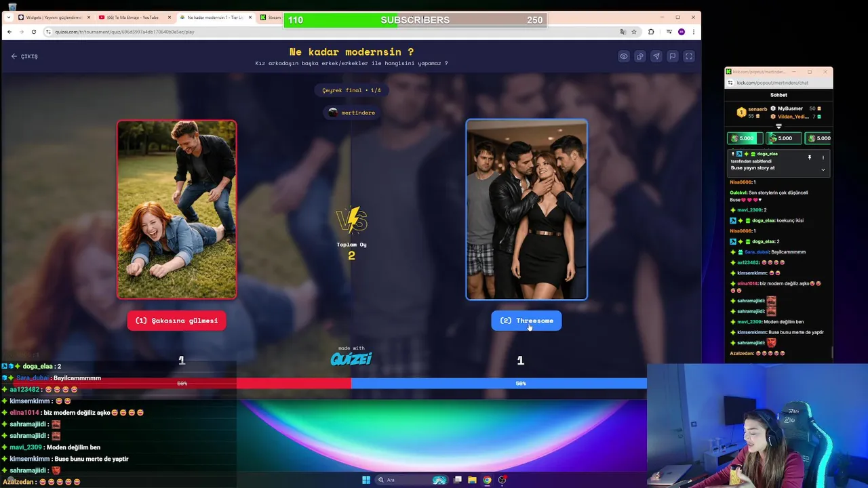Click Sara_dubai username in Kick chat
This screenshot has width=868, height=488.
(x=757, y=251)
